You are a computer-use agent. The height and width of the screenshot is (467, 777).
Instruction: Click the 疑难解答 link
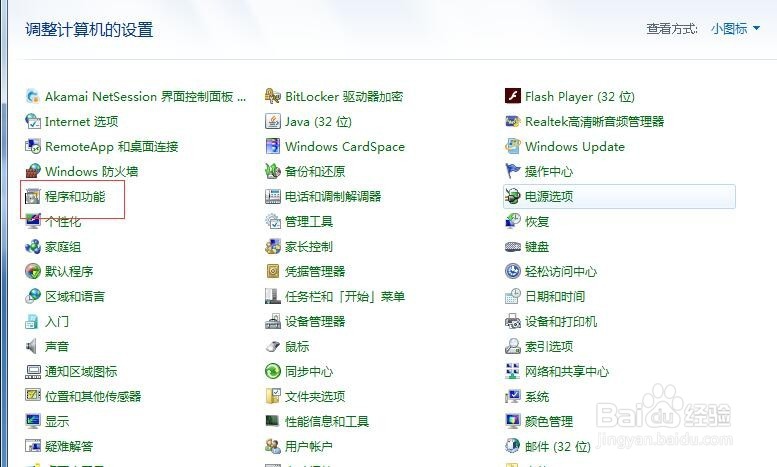tap(69, 446)
